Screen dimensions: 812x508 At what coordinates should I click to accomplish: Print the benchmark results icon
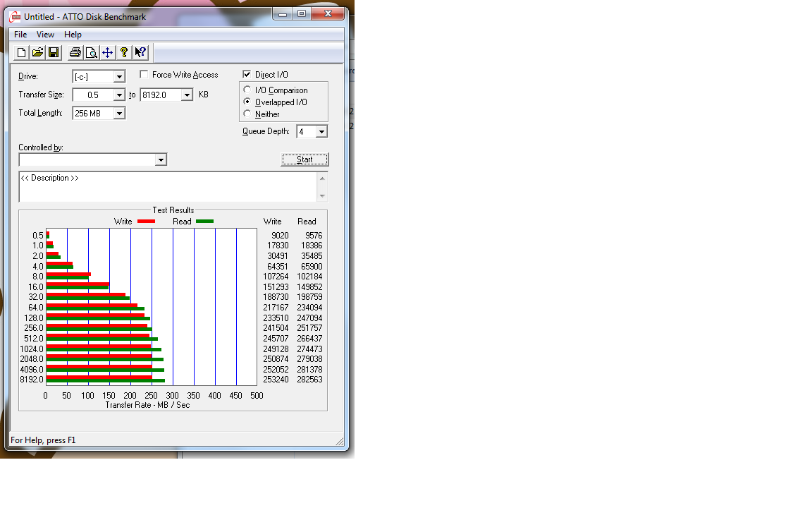click(x=75, y=52)
